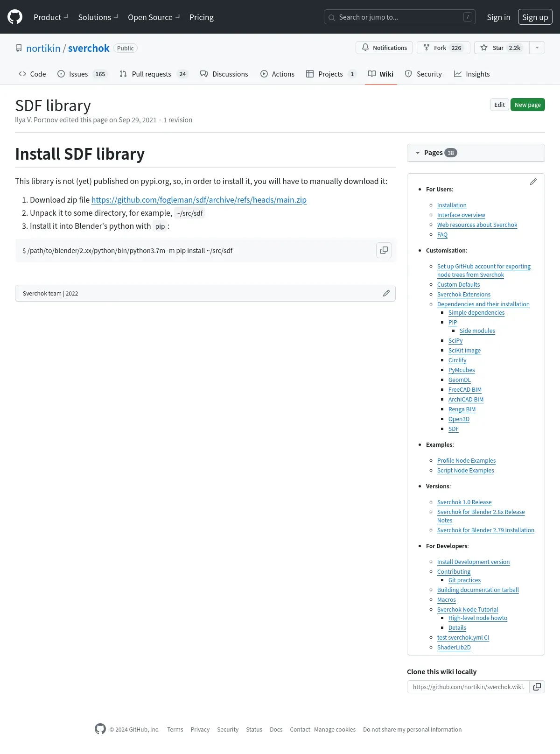Open Install Development version page
The width and height of the screenshot is (560, 754).
point(473,562)
